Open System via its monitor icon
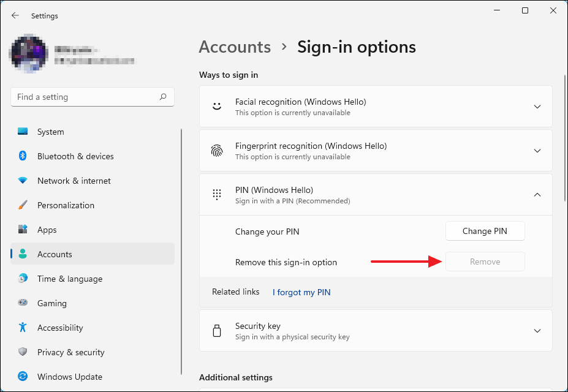 click(23, 132)
